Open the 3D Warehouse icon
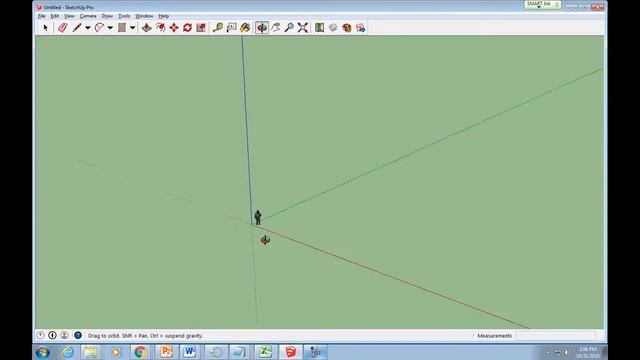This screenshot has width=640, height=360. point(320,27)
